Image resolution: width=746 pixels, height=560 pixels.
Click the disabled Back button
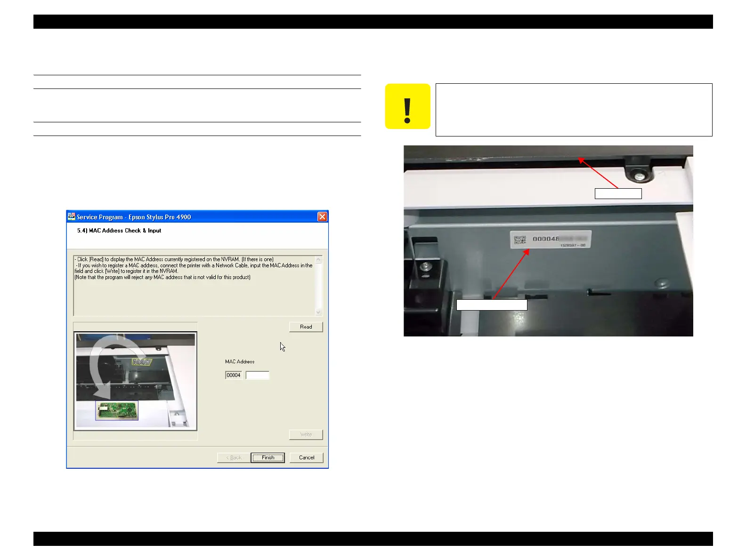point(234,457)
